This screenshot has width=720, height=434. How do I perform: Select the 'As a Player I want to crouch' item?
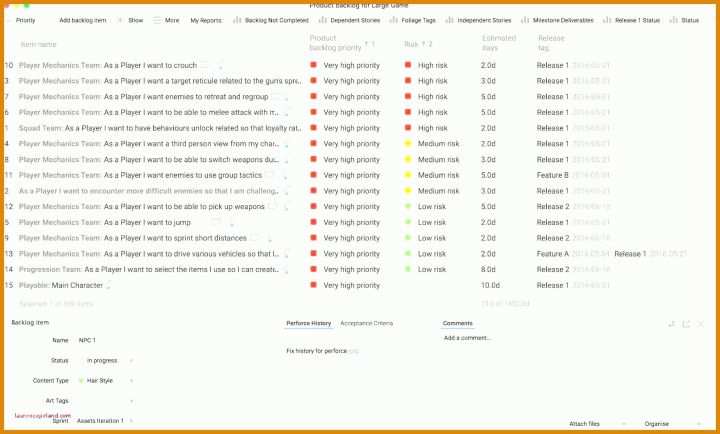click(x=150, y=65)
